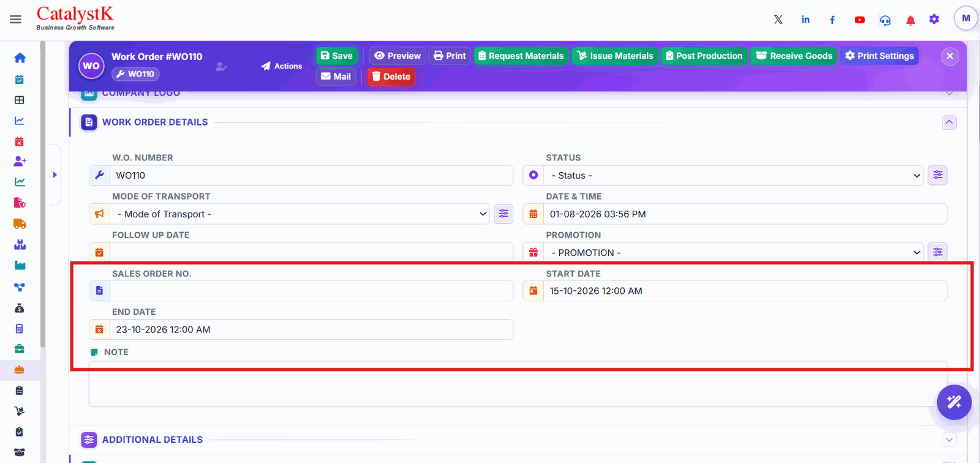
Task: Open the workflow nodes sidebar icon
Action: coord(20,287)
